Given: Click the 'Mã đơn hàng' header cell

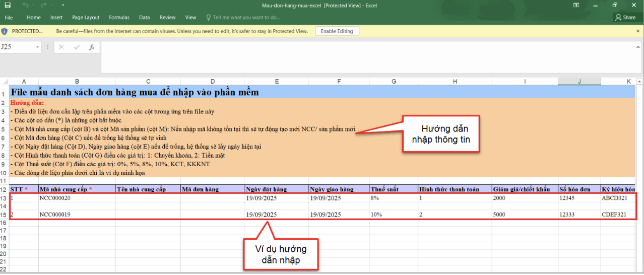Looking at the screenshot, I should pos(213,189).
